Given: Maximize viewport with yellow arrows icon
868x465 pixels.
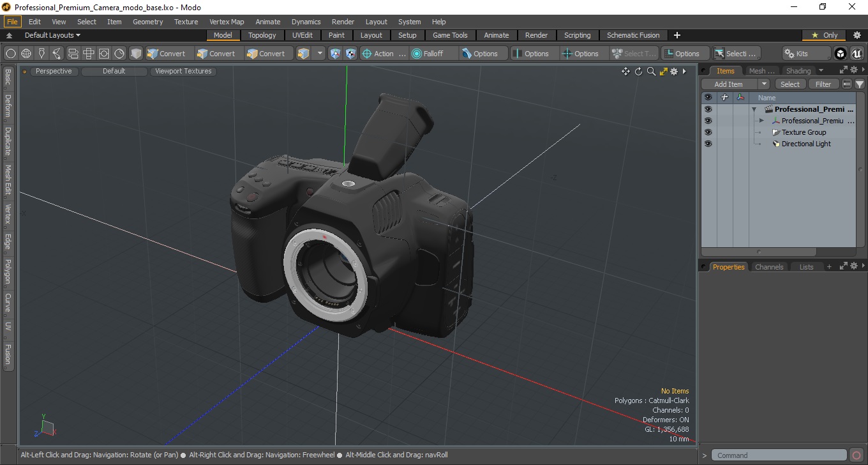Looking at the screenshot, I should (663, 72).
